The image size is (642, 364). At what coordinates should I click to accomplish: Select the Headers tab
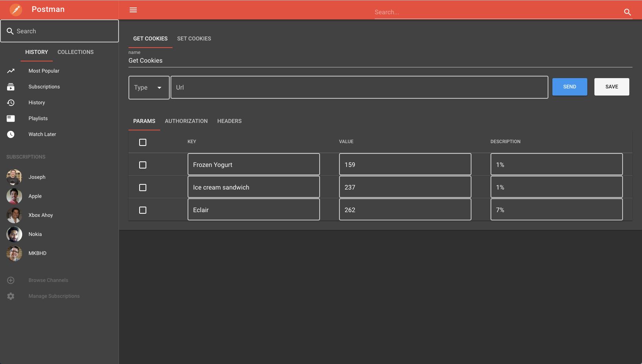point(229,121)
